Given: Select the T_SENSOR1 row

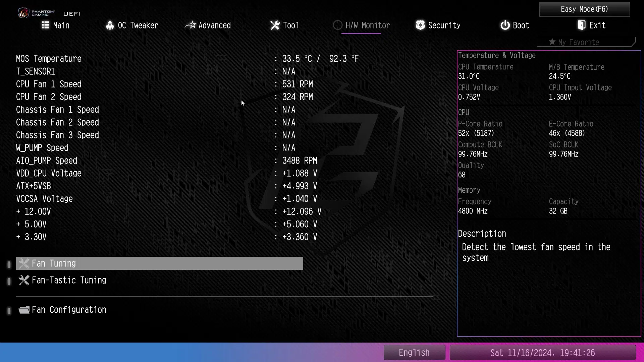Looking at the screenshot, I should click(x=156, y=71).
